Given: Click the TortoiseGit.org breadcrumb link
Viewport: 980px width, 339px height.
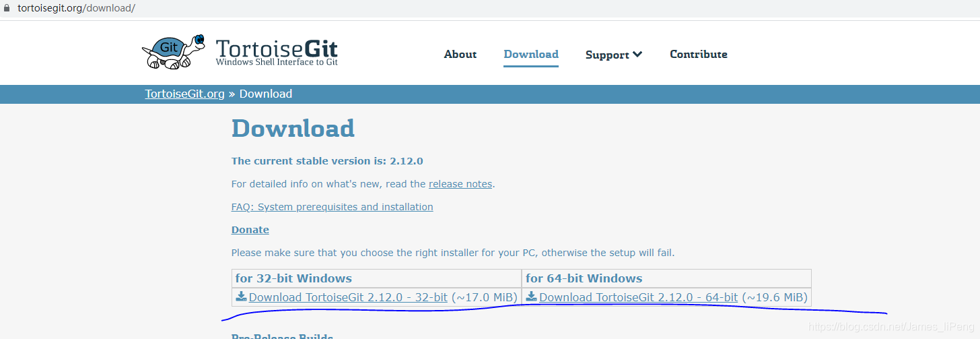Looking at the screenshot, I should 185,94.
